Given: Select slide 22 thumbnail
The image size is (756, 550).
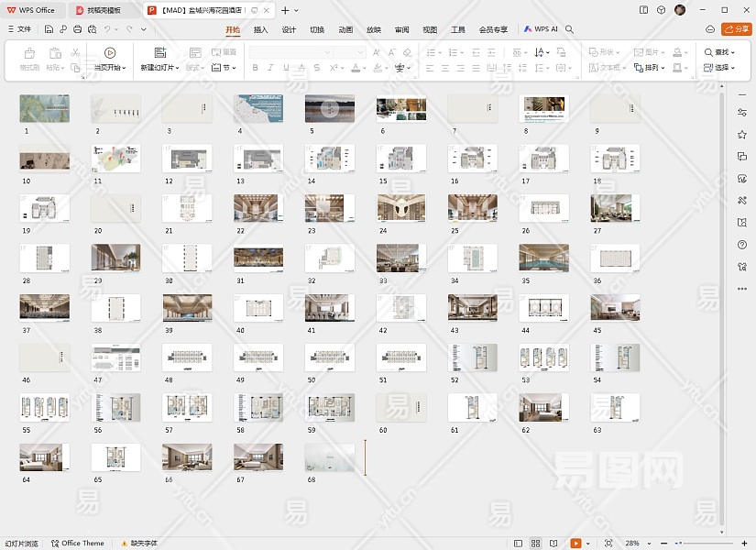Looking at the screenshot, I should pyautogui.click(x=257, y=208).
